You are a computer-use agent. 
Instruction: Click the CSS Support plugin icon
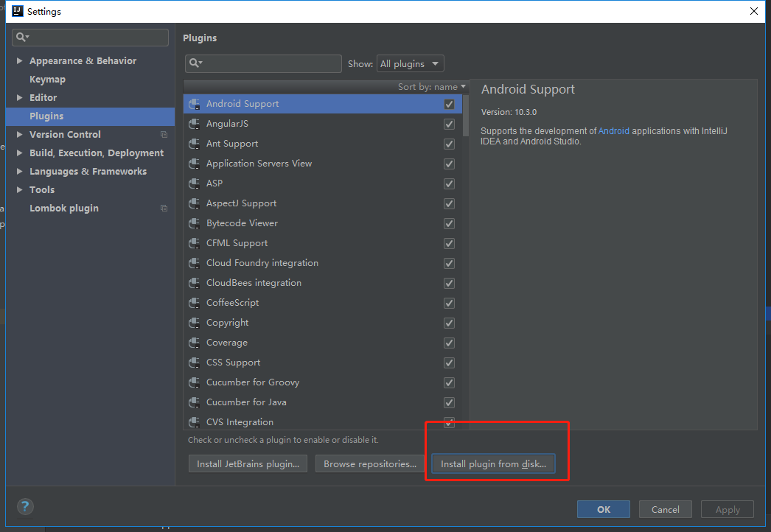tap(195, 363)
